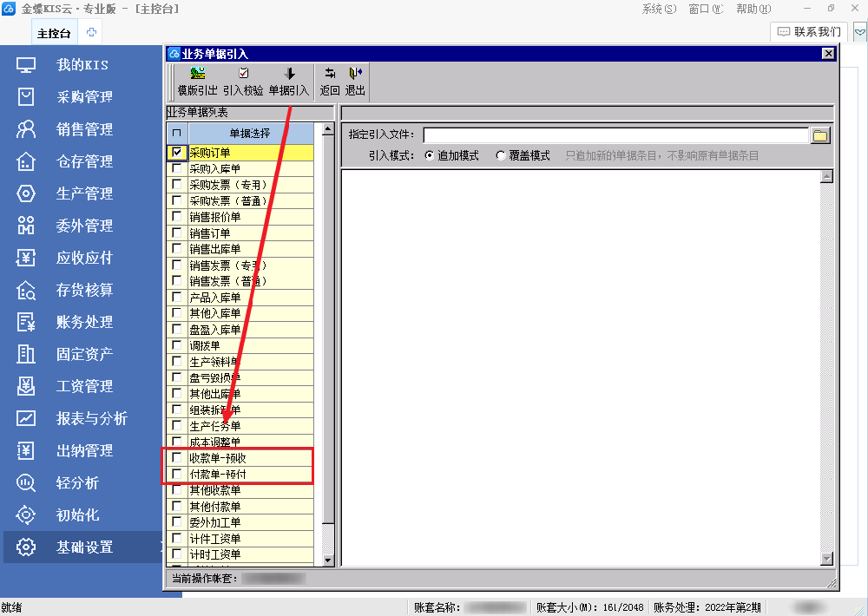Check the 调拨单 checkbox
The image size is (868, 616).
[x=176, y=344]
